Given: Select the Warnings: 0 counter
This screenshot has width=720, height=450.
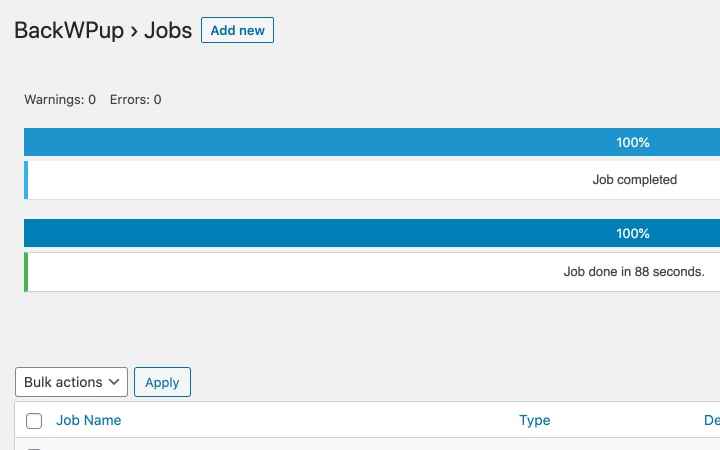Looking at the screenshot, I should (x=60, y=100).
